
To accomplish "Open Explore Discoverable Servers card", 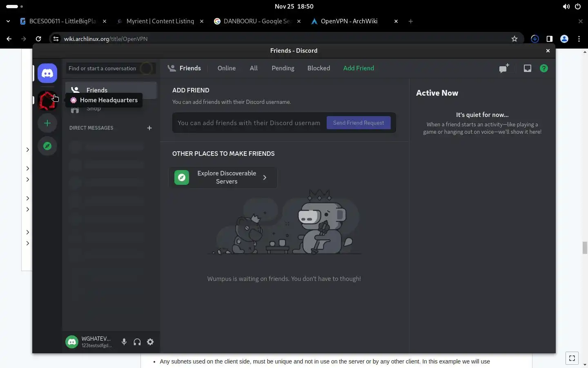I will click(223, 177).
